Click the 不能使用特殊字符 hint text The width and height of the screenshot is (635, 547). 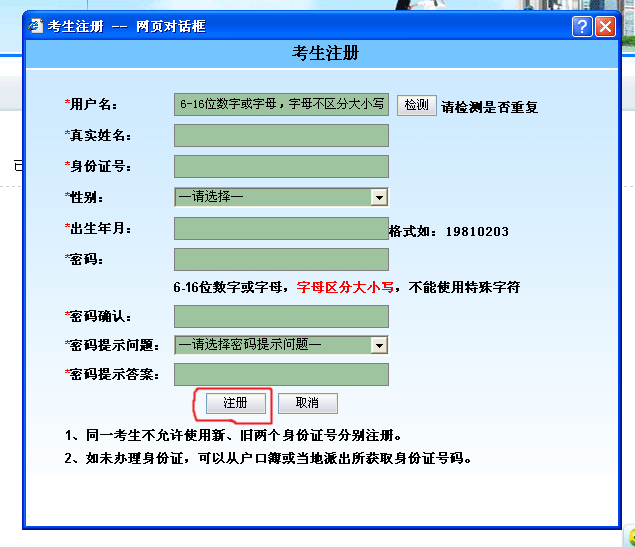(x=465, y=287)
